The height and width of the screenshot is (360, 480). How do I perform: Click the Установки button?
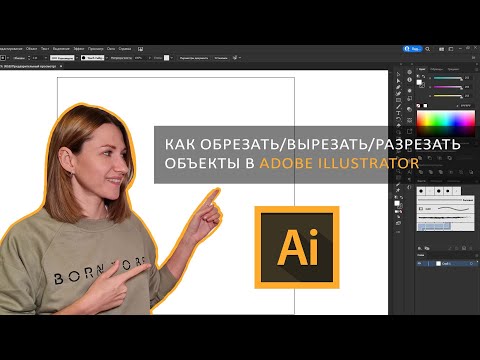(221, 58)
